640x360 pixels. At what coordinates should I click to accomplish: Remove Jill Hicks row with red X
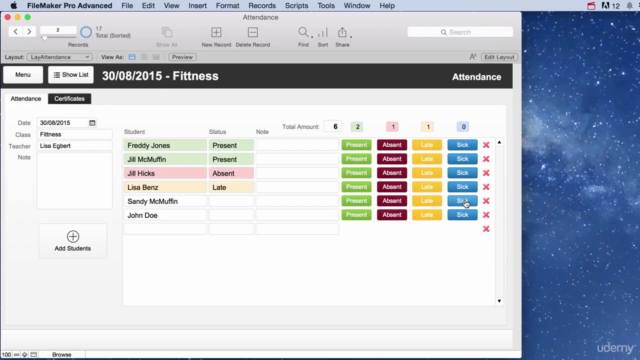[x=486, y=173]
